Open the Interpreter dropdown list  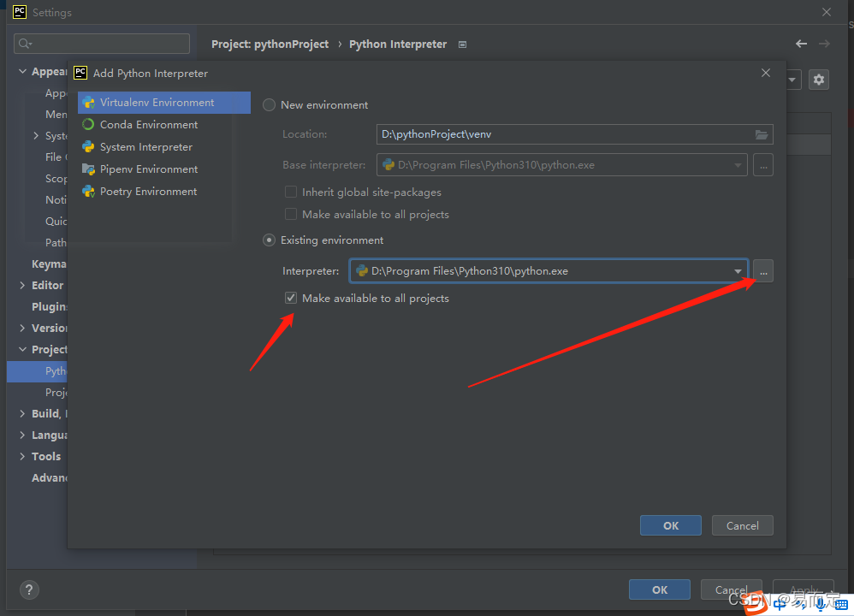738,270
